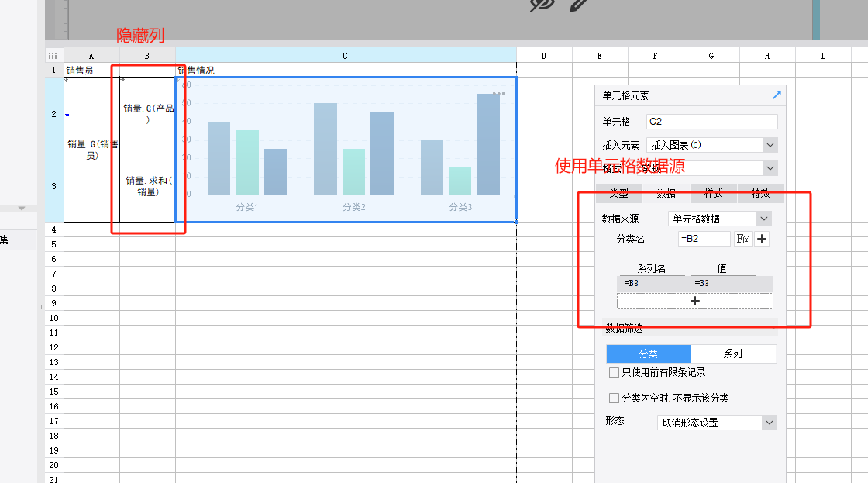Select column E header
Screen dimensions: 868x483
(600, 56)
